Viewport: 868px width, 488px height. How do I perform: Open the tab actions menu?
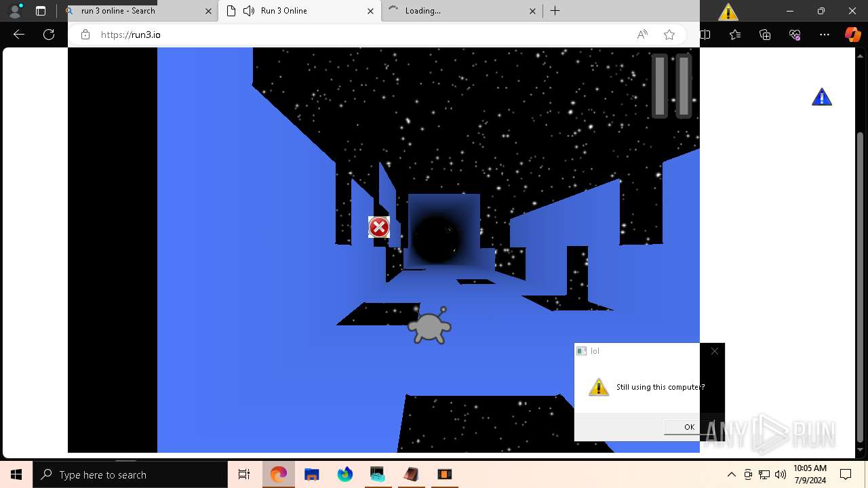click(41, 11)
